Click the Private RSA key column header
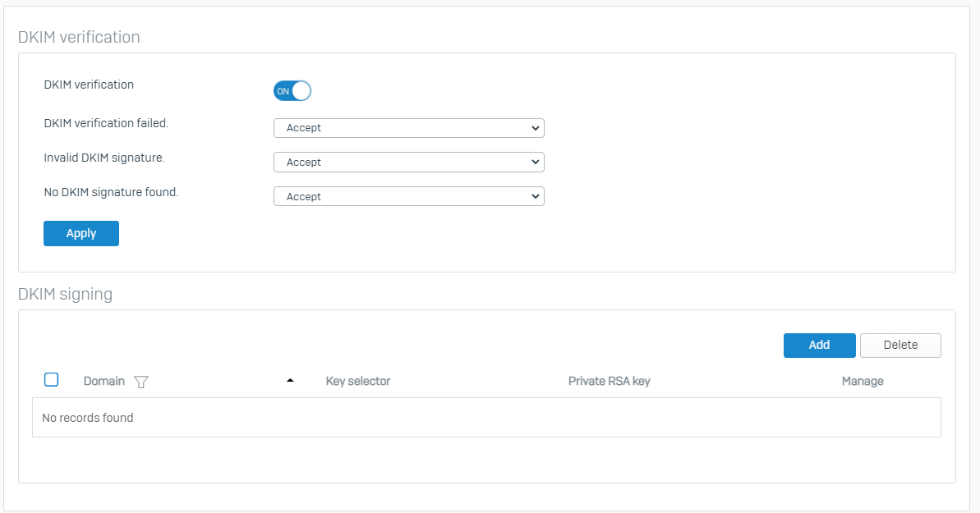This screenshot has width=980, height=513. tap(609, 381)
